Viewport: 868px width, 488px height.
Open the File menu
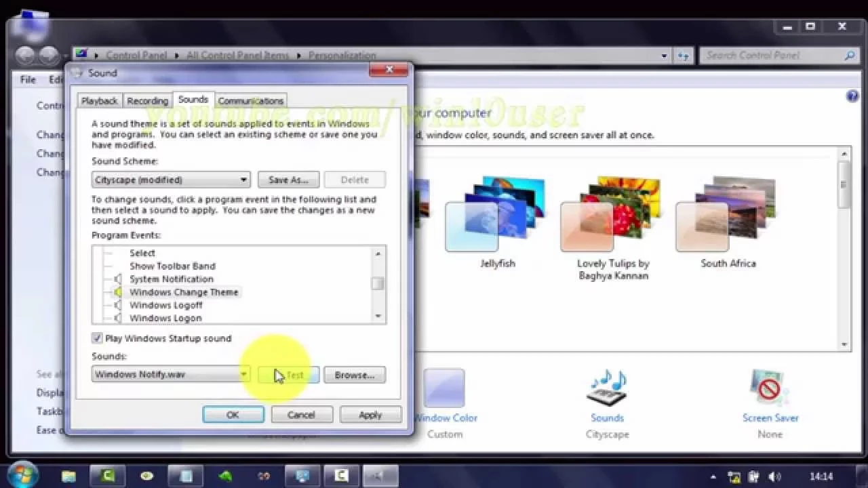(x=28, y=79)
